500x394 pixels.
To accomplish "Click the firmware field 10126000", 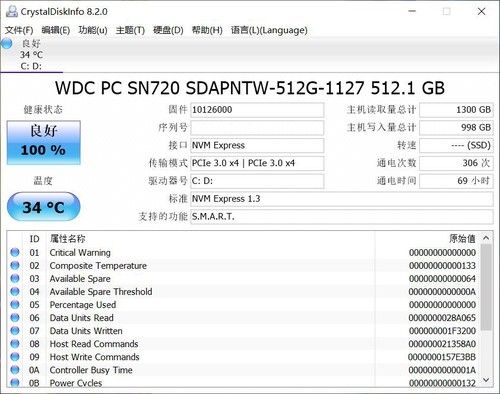I will click(257, 110).
